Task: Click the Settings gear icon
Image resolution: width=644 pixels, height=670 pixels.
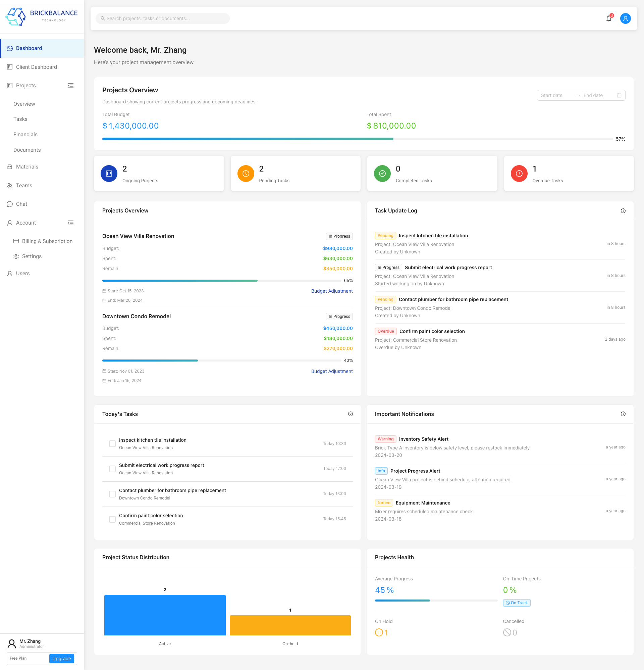Action: [16, 256]
